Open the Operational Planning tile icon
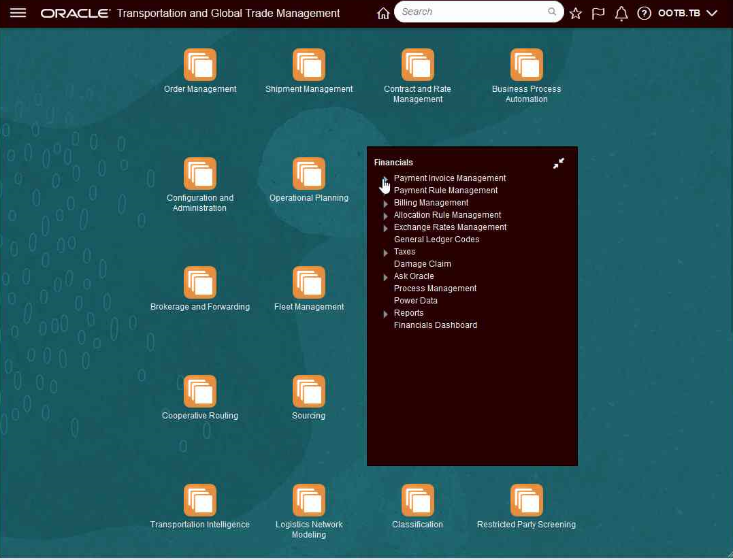Screen dimensions: 733x560 [309, 174]
